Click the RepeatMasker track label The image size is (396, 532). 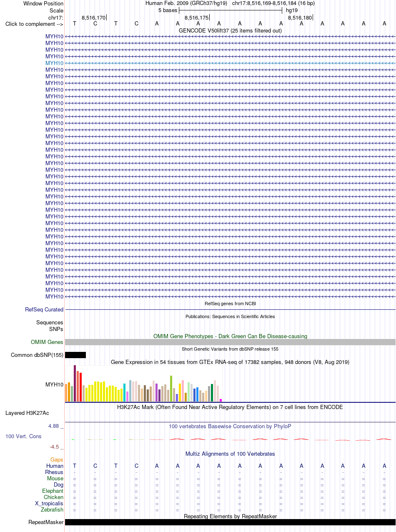[46, 522]
